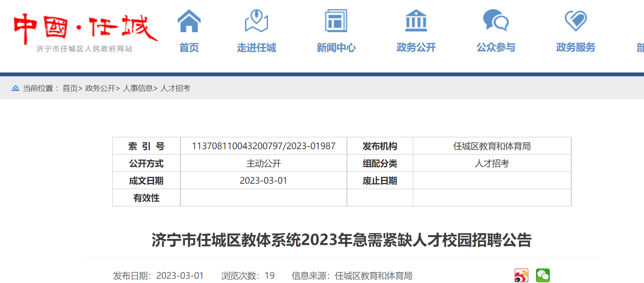The height and width of the screenshot is (283, 644).
Task: Open the 新闻中心 navigation menu item
Action: [336, 48]
